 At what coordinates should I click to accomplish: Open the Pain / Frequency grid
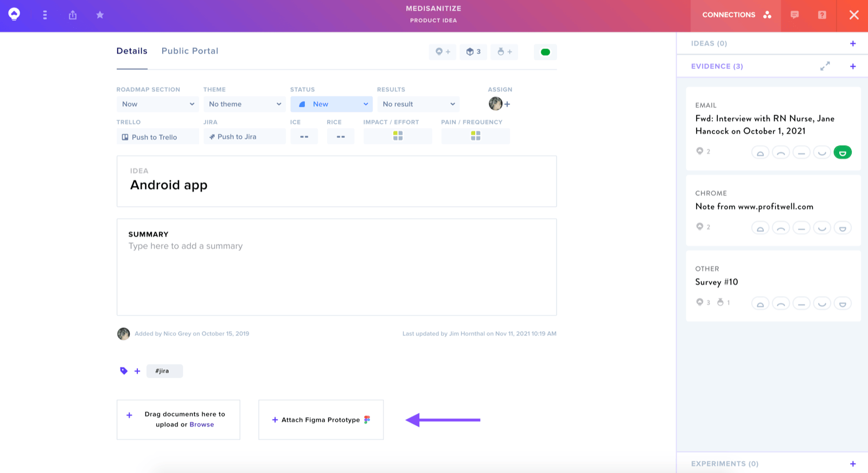475,136
